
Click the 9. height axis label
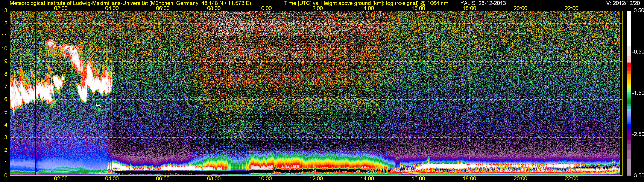(x=6, y=61)
